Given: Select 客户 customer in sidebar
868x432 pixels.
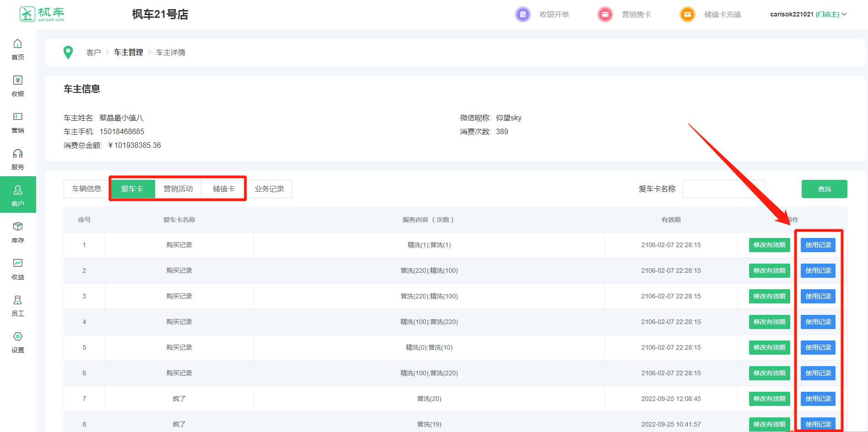Looking at the screenshot, I should point(18,194).
